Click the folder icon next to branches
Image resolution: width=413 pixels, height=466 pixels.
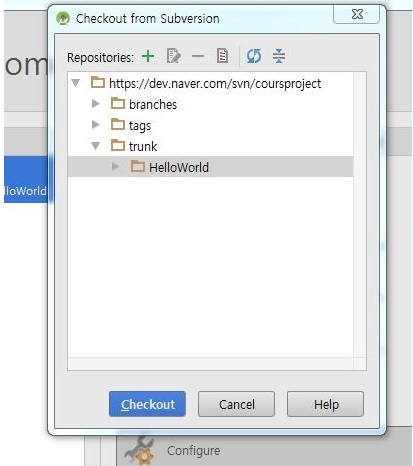click(118, 103)
